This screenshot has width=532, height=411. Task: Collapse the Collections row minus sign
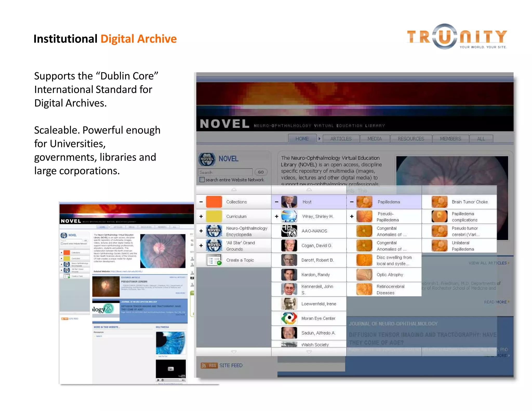[x=201, y=202]
